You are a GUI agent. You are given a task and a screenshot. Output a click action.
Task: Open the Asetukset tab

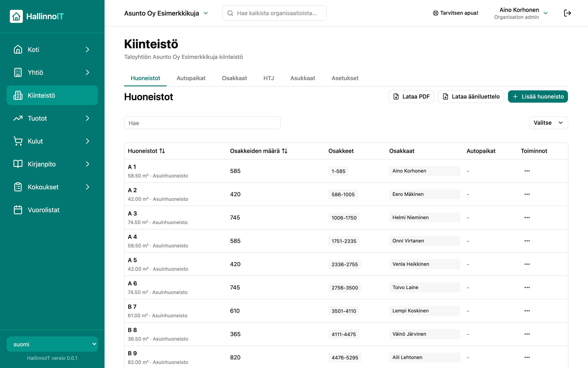point(345,78)
